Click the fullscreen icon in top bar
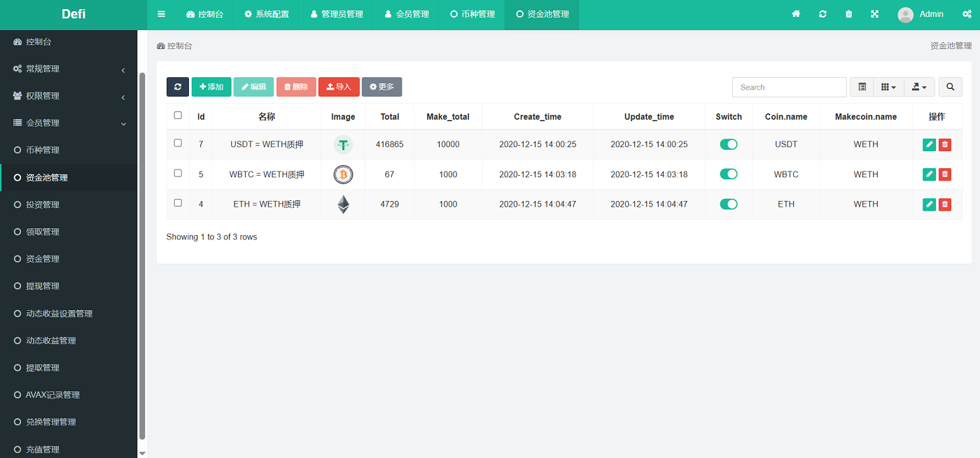Screen dimensions: 980x458 click(875, 14)
